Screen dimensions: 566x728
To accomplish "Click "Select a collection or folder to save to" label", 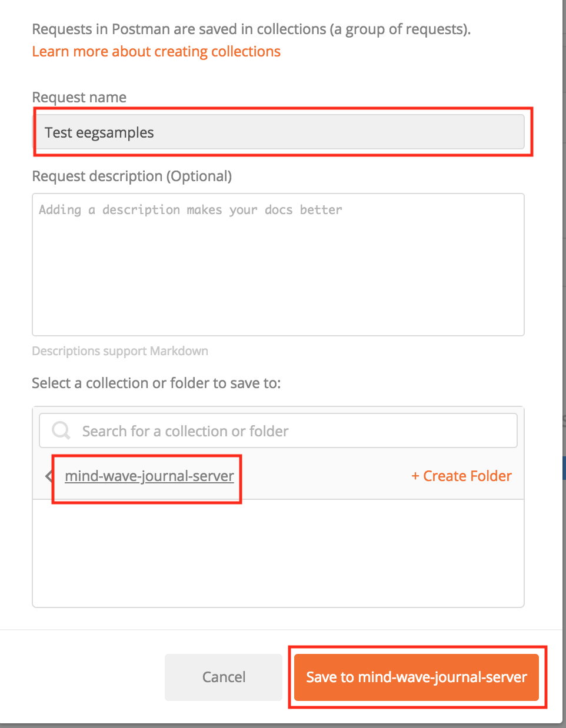I will tap(157, 383).
